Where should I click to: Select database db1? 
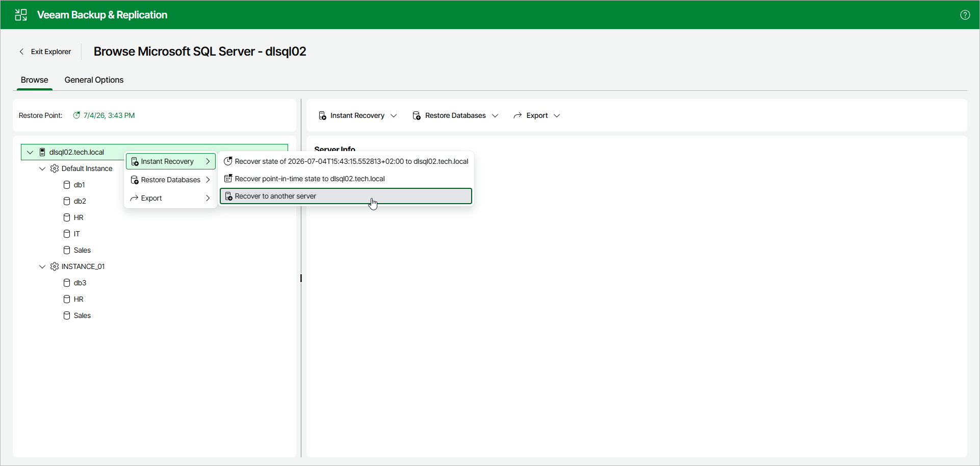pyautogui.click(x=79, y=185)
